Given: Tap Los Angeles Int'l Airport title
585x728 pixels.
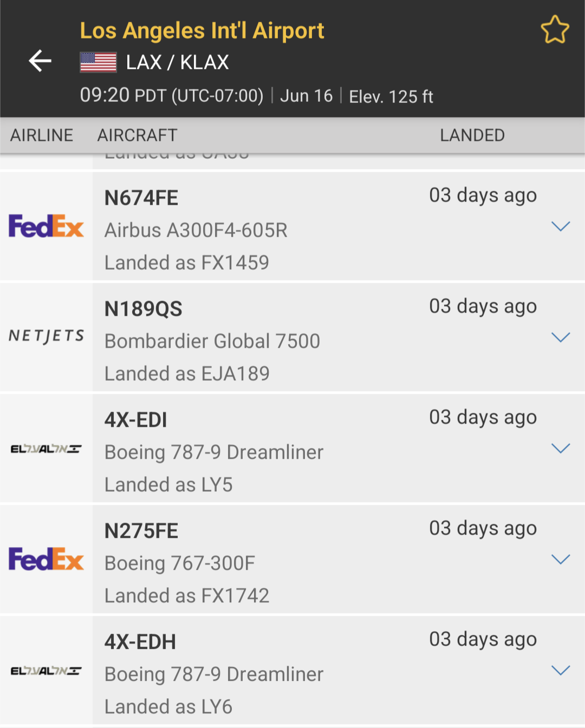Looking at the screenshot, I should click(202, 31).
